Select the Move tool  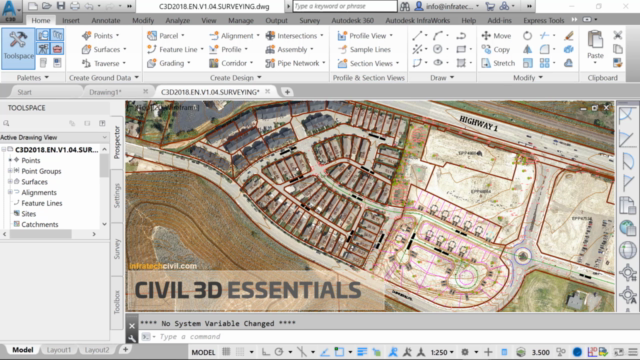(496, 36)
